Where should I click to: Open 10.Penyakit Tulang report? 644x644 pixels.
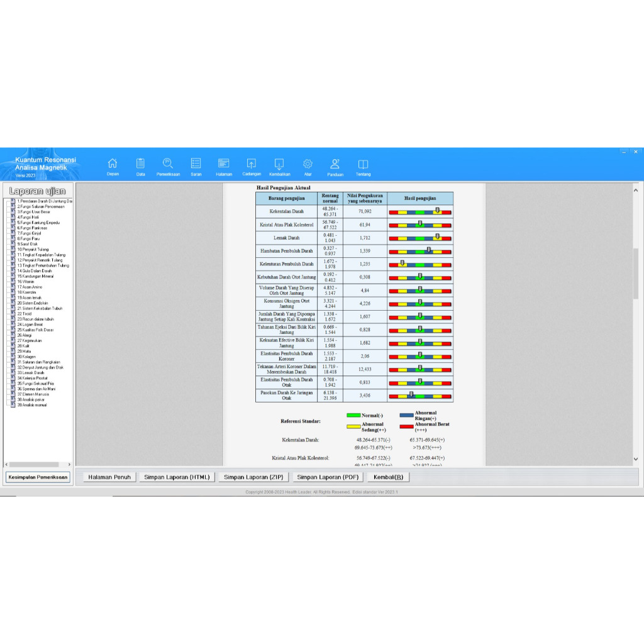(x=33, y=249)
